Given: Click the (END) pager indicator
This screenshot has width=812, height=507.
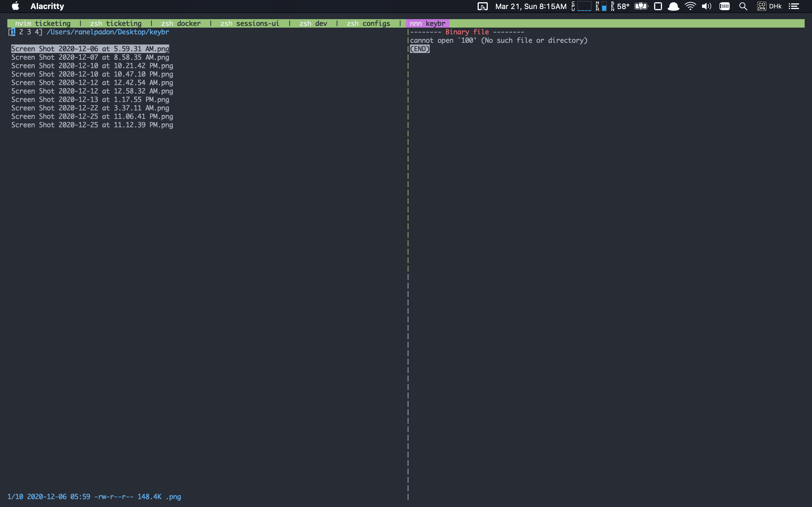Looking at the screenshot, I should pyautogui.click(x=420, y=49).
